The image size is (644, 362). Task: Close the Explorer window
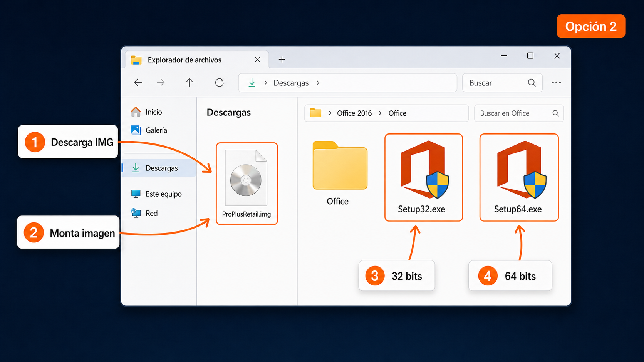pyautogui.click(x=557, y=56)
